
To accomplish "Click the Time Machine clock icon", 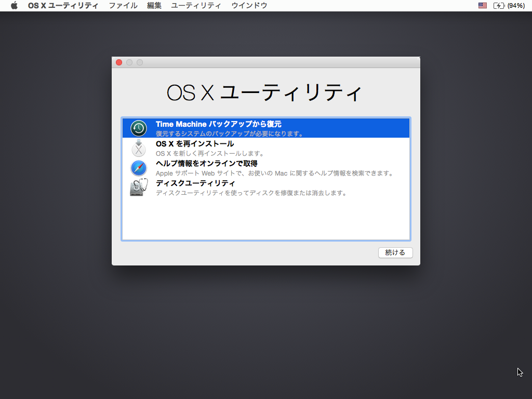I will [138, 128].
